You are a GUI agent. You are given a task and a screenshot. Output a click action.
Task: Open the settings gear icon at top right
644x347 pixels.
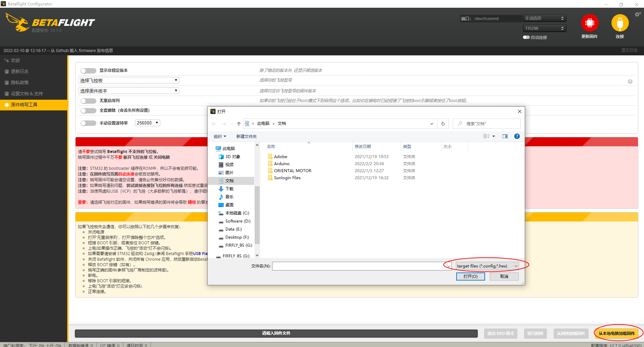pyautogui.click(x=637, y=14)
